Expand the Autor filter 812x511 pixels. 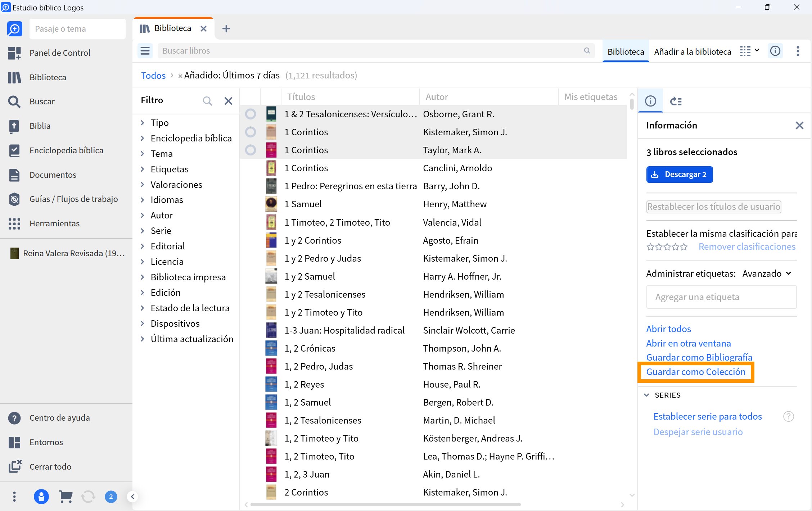(x=143, y=215)
